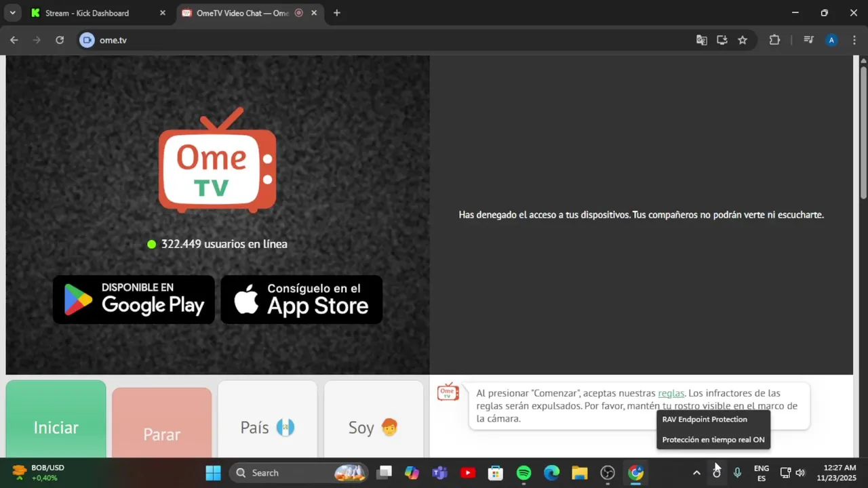Screen dimensions: 868x488
Task: Switch ENG ES input language
Action: tap(762, 473)
